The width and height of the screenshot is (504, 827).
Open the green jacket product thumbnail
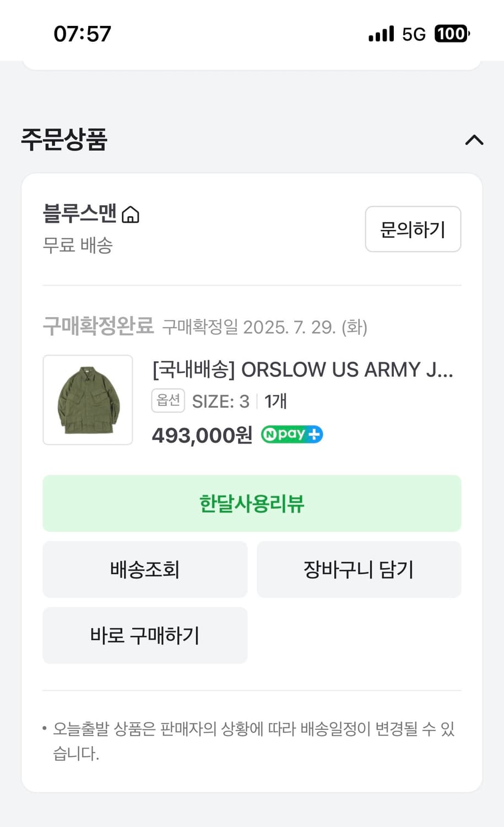[x=88, y=400]
